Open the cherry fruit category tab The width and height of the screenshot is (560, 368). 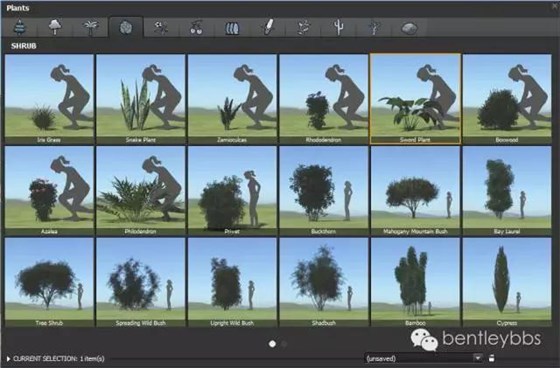click(x=196, y=27)
